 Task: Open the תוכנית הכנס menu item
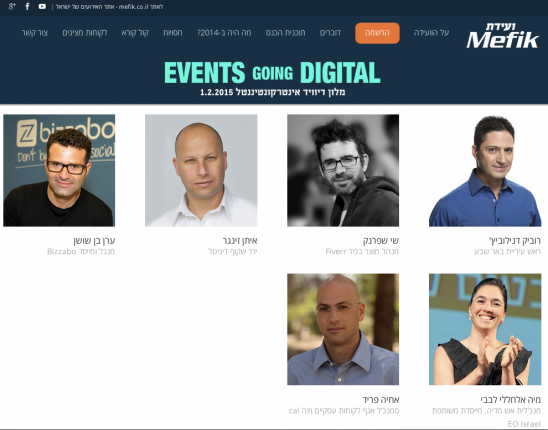[285, 33]
